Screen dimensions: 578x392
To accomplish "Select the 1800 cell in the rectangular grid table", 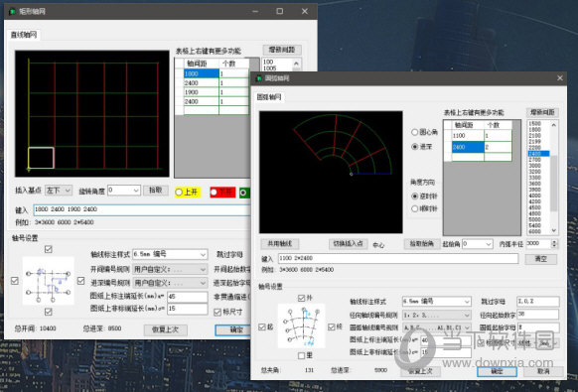I will 202,73.
